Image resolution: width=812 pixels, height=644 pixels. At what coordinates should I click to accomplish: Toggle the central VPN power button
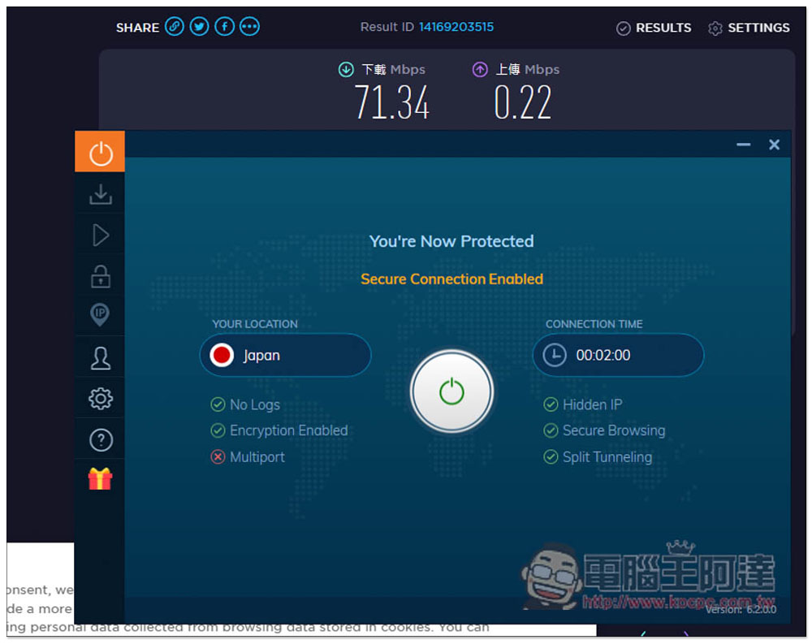[451, 393]
